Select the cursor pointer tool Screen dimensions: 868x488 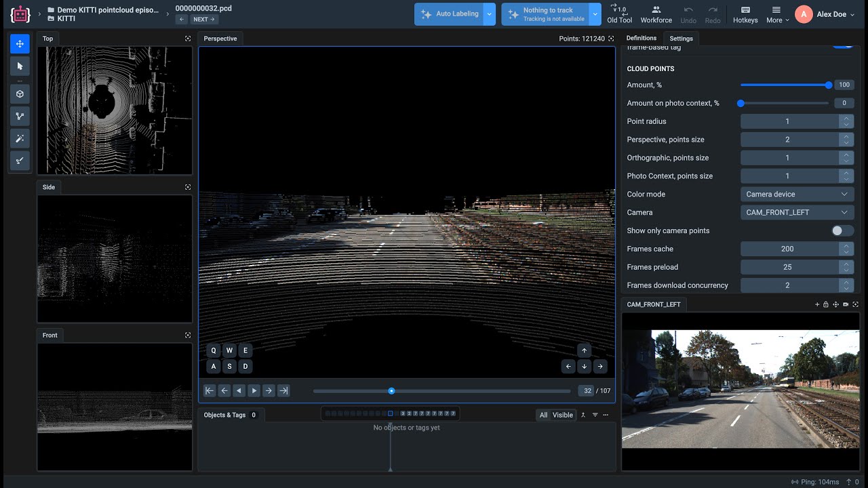(20, 66)
